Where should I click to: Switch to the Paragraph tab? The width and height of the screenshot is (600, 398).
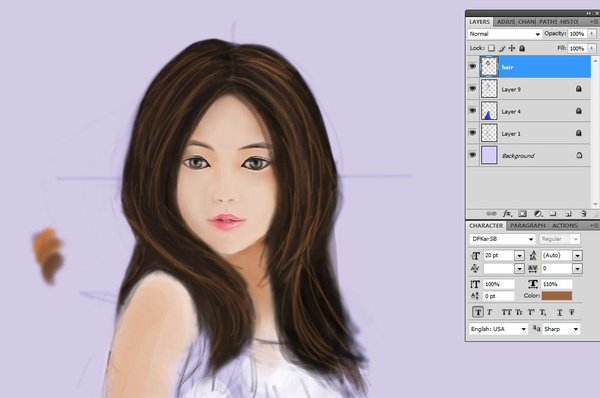point(528,225)
